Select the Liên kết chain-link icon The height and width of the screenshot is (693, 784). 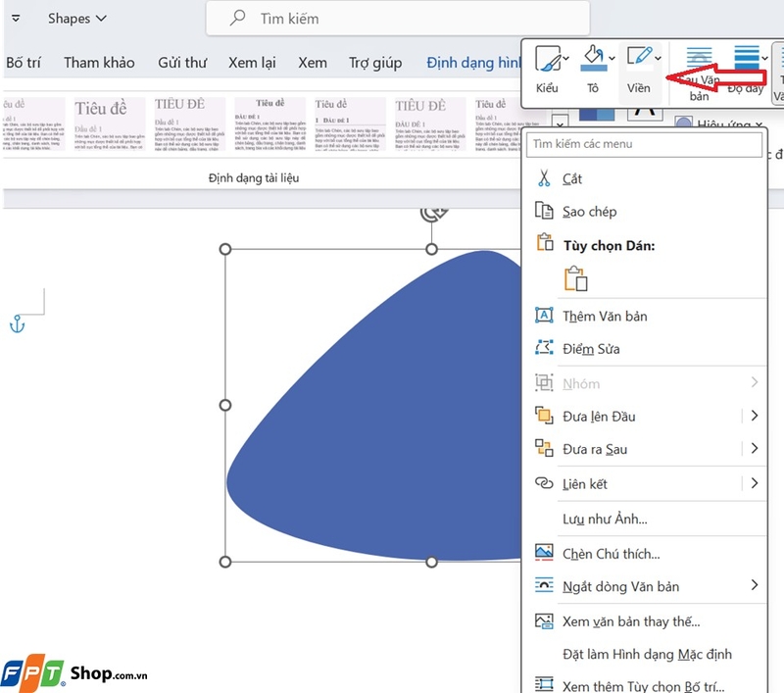545,483
